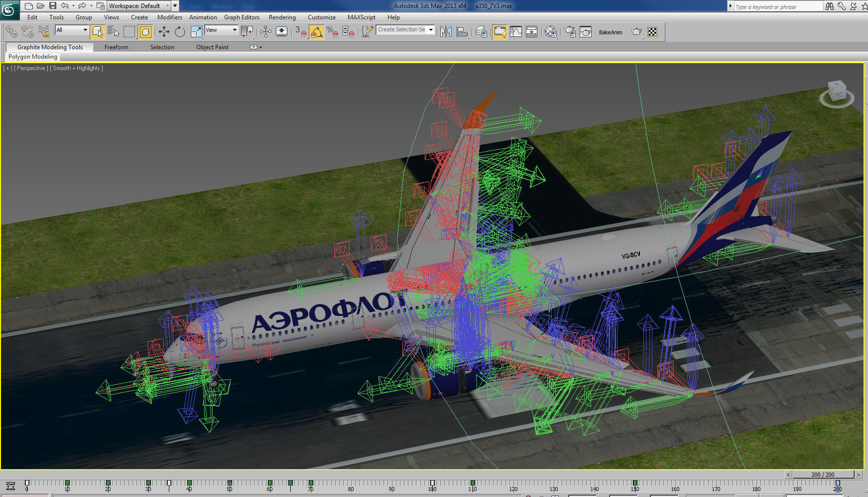Click the checkerboard icon in main toolbar
Image resolution: width=868 pixels, height=497 pixels.
[652, 32]
